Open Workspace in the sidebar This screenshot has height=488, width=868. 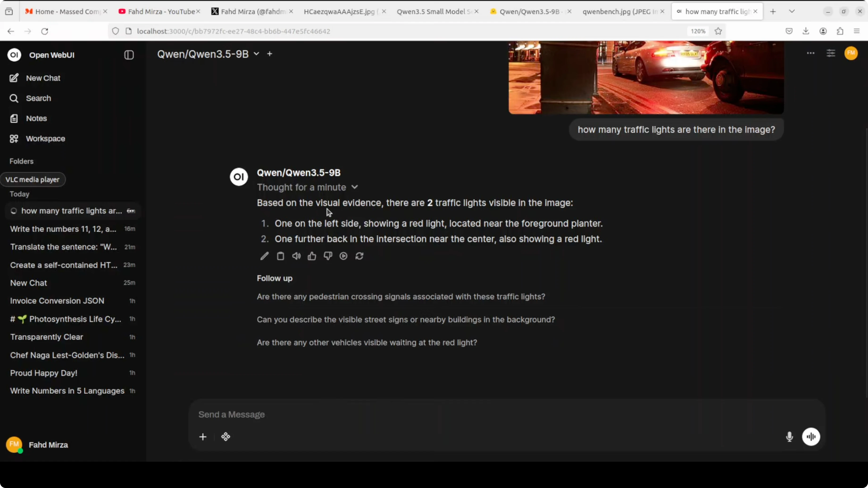(x=45, y=139)
